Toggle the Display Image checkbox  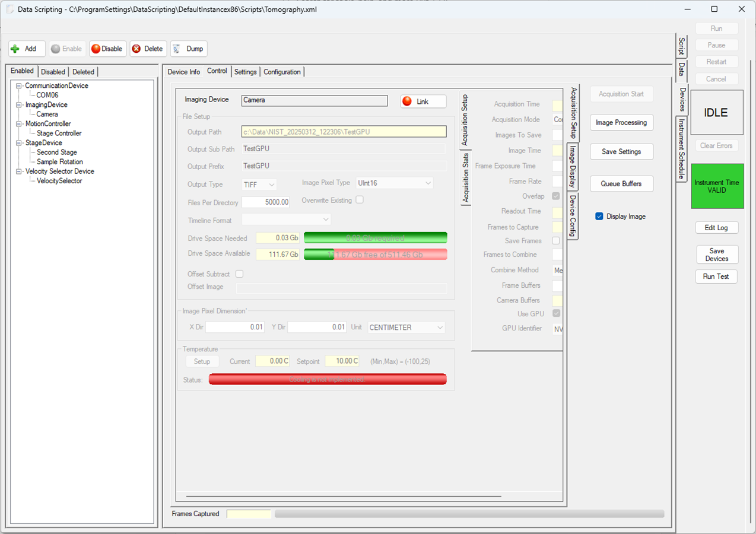tap(599, 217)
